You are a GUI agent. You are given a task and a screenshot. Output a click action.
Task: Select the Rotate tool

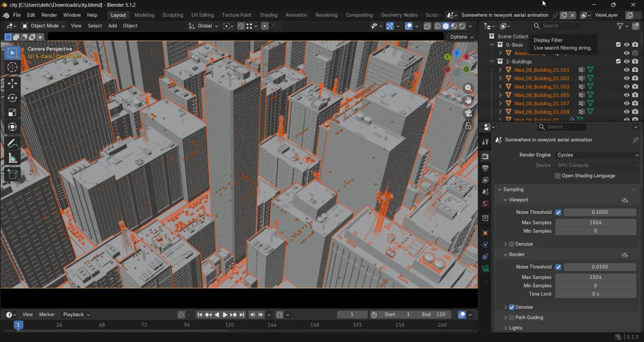[13, 98]
